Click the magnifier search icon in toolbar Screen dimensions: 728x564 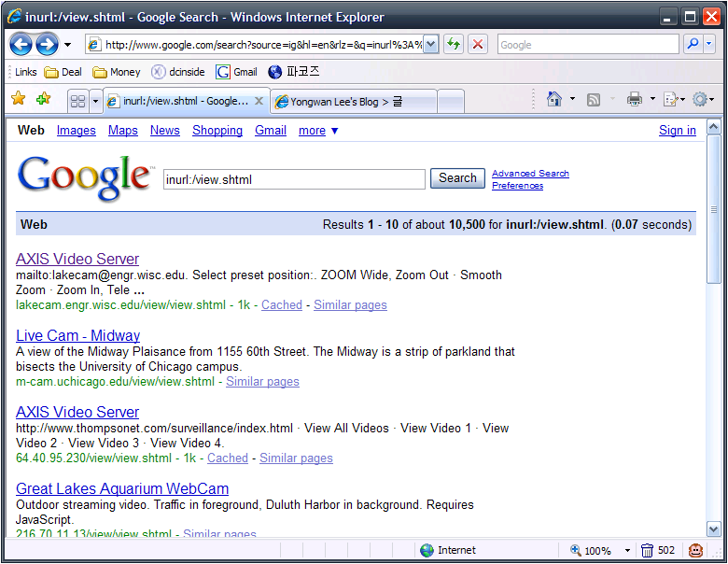pyautogui.click(x=693, y=44)
